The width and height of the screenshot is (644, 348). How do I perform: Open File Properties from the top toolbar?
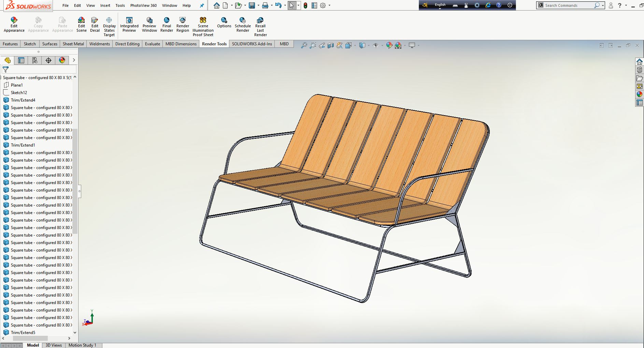click(x=314, y=5)
